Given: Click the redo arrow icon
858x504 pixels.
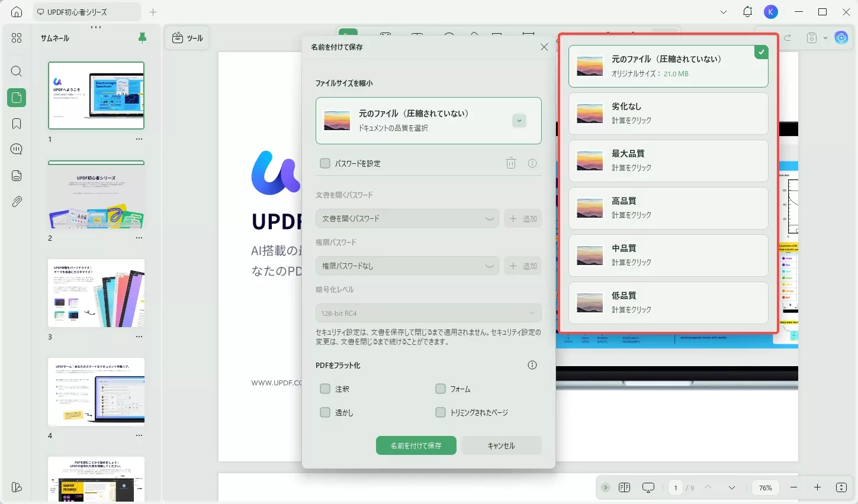Looking at the screenshot, I should [x=788, y=38].
